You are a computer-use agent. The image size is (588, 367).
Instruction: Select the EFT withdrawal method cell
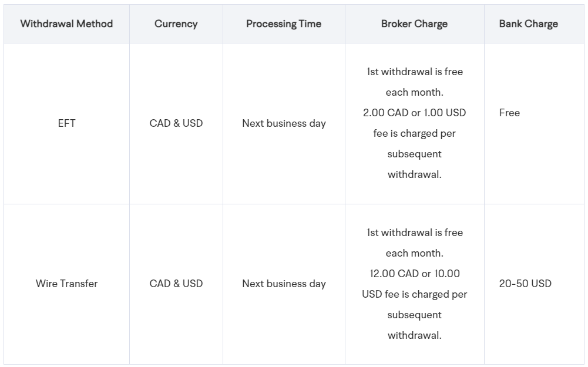pos(67,123)
